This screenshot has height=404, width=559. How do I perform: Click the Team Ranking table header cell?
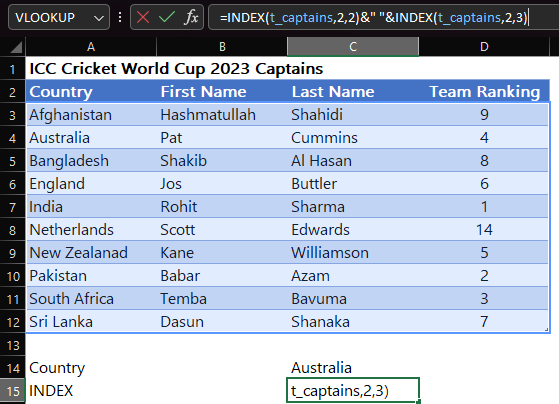(x=484, y=92)
